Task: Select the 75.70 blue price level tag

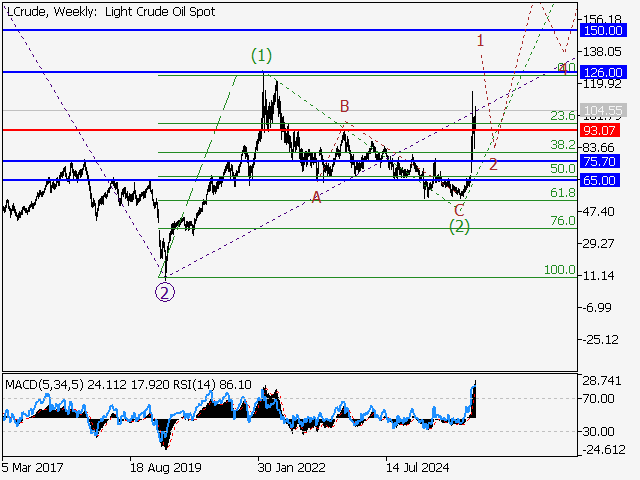Action: [x=603, y=161]
